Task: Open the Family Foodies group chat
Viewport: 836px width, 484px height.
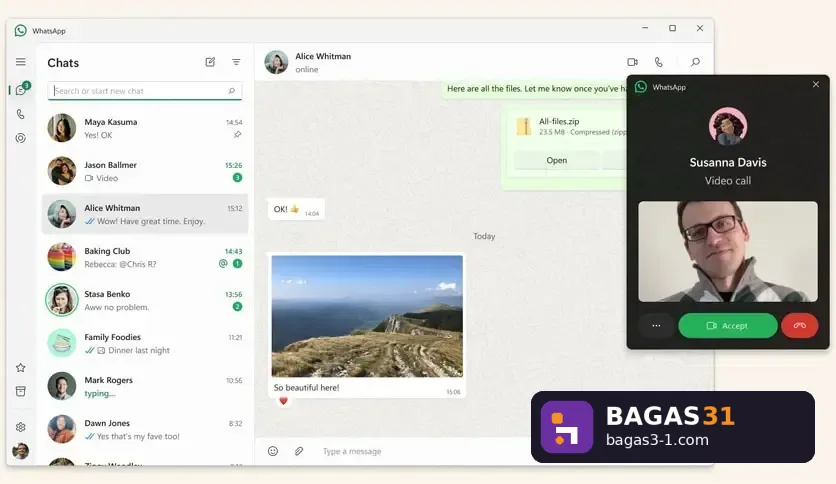Action: pyautogui.click(x=144, y=343)
